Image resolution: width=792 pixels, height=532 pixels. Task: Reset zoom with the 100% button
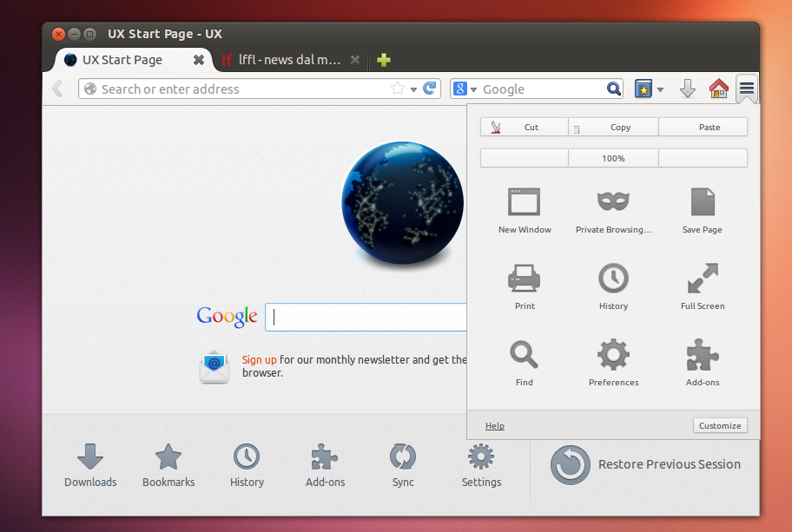pos(613,158)
